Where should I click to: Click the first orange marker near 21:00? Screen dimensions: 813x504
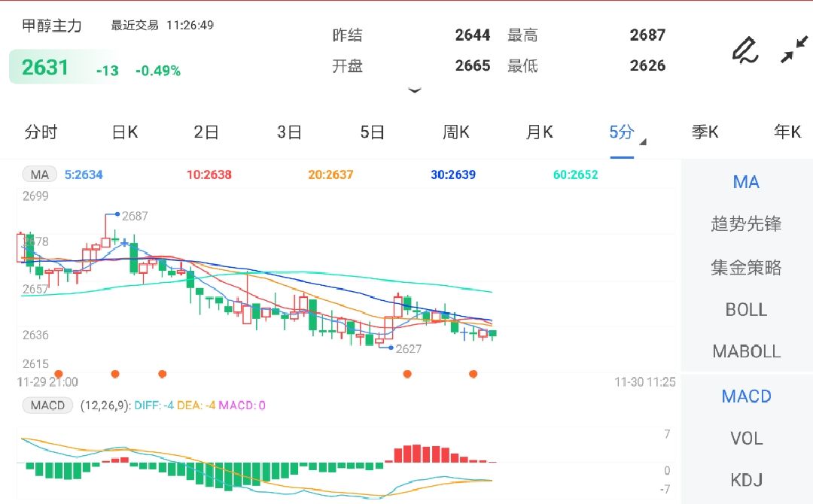[x=59, y=374]
